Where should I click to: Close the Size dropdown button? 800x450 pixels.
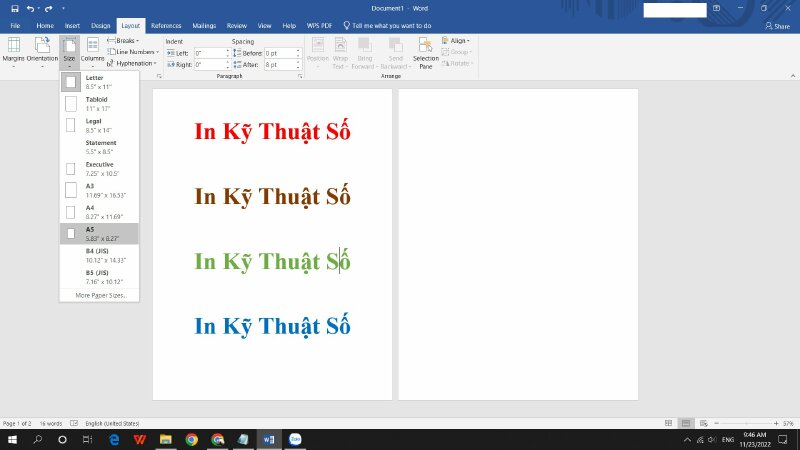69,53
